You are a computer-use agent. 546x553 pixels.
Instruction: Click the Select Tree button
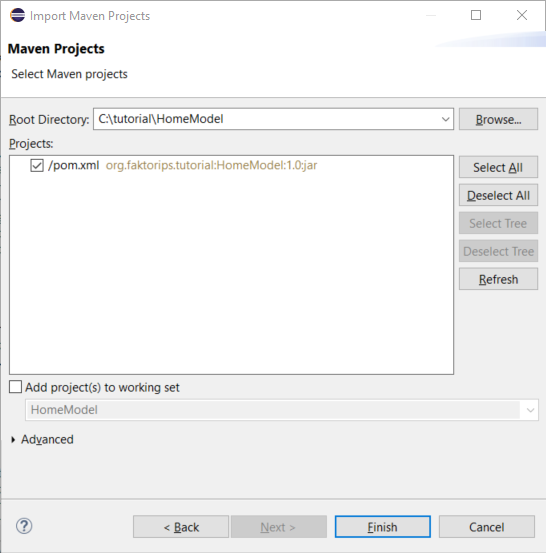tap(498, 223)
